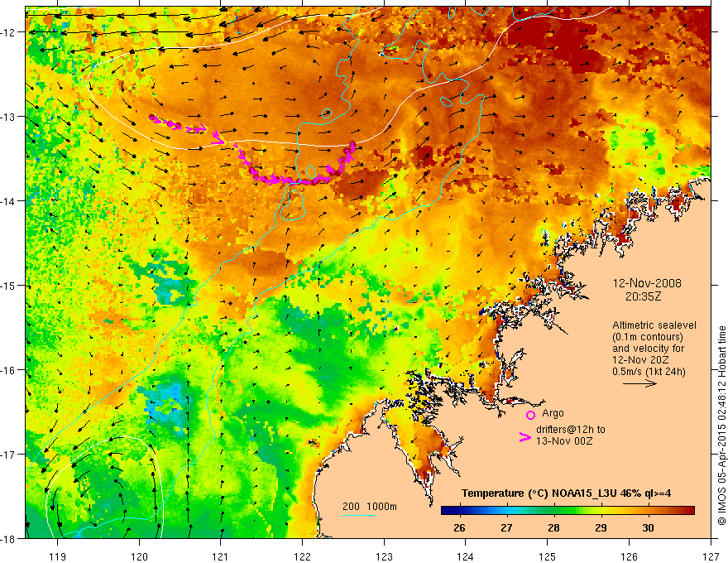Select the dark red end of temperature colorbar

coord(689,511)
